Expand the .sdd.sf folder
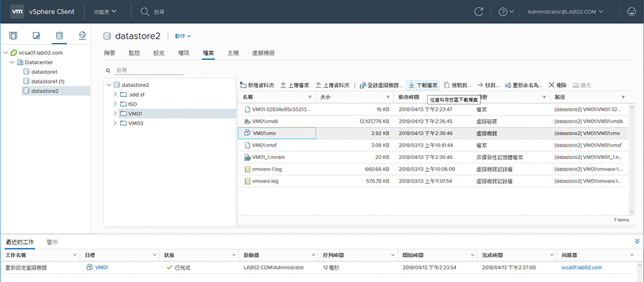 115,95
